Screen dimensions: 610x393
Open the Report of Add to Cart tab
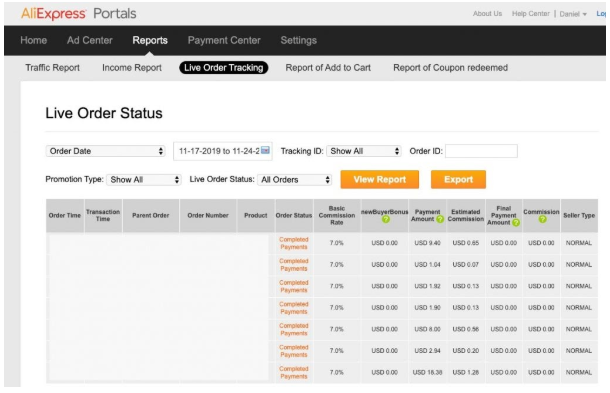[x=328, y=68]
